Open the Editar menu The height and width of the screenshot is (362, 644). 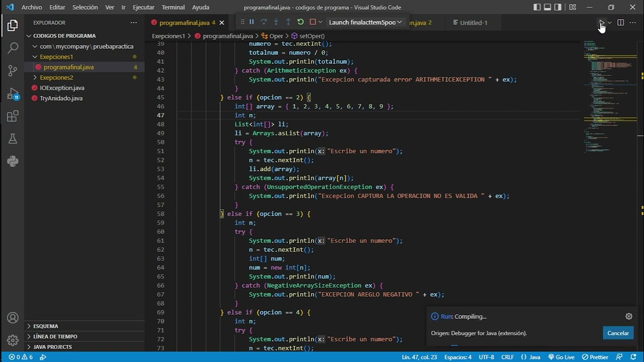pos(57,7)
